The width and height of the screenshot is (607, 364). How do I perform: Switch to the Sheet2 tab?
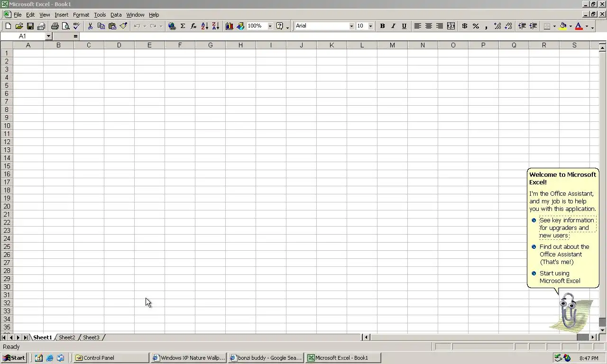[x=67, y=337]
